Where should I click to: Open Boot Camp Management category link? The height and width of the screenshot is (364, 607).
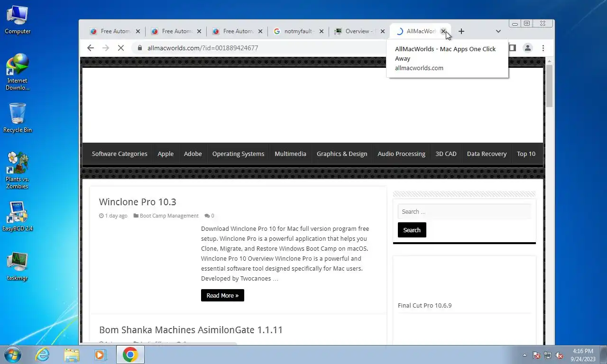169,216
